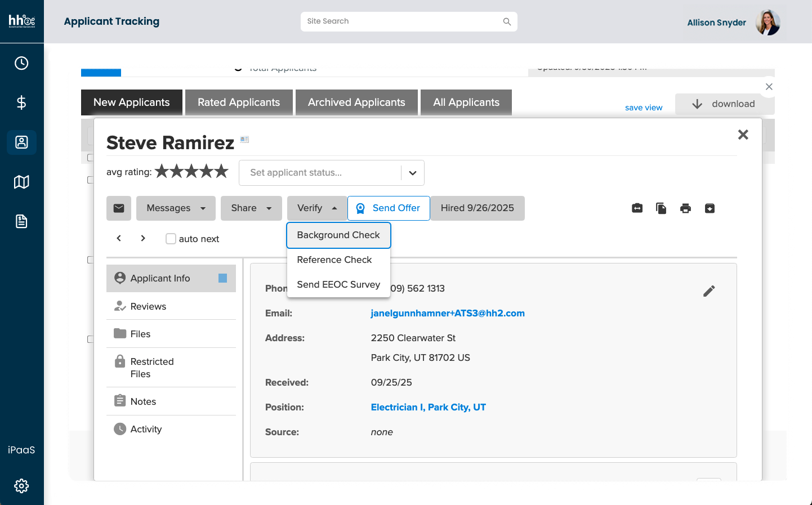Screen dimensions: 812x505
Task: Open the Restricted Files section
Action: (152, 368)
